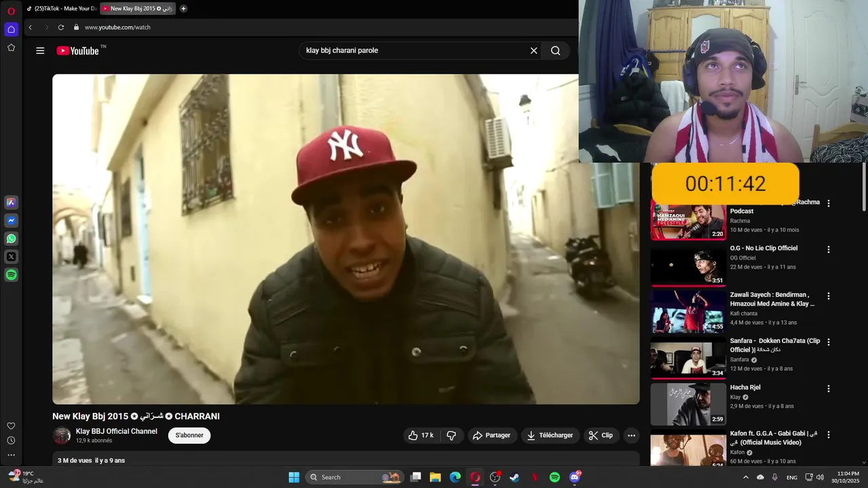The width and height of the screenshot is (868, 488).
Task: Open Kafon Gabi Gabi title link
Action: 774,438
